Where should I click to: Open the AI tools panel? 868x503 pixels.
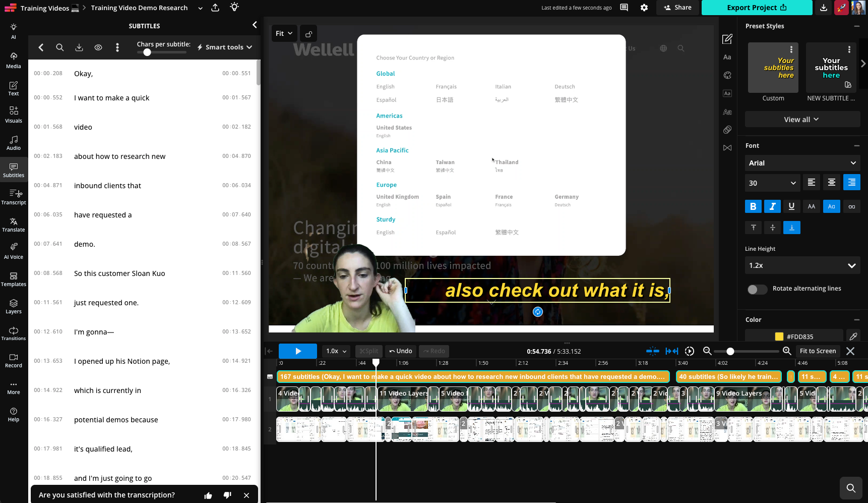coord(14,31)
